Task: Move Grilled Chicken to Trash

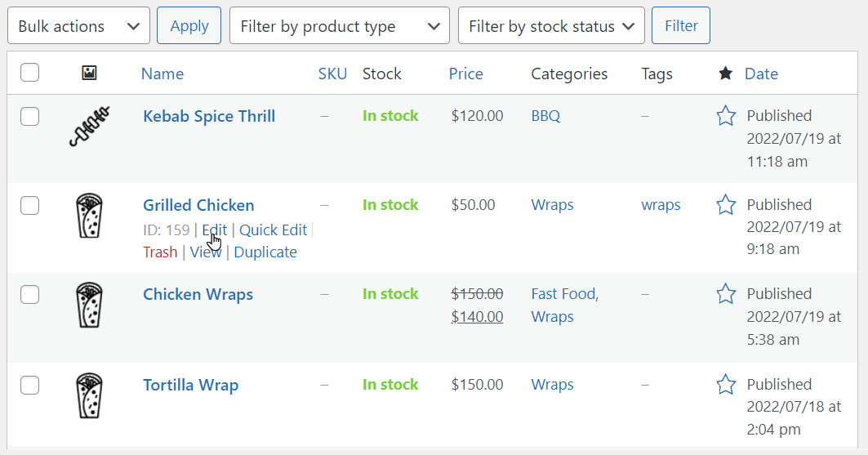Action: (x=160, y=252)
